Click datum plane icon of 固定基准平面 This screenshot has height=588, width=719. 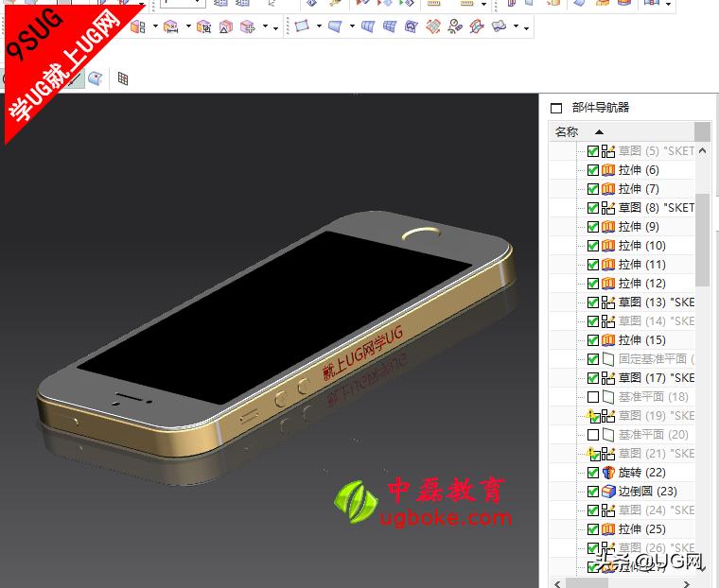click(608, 359)
